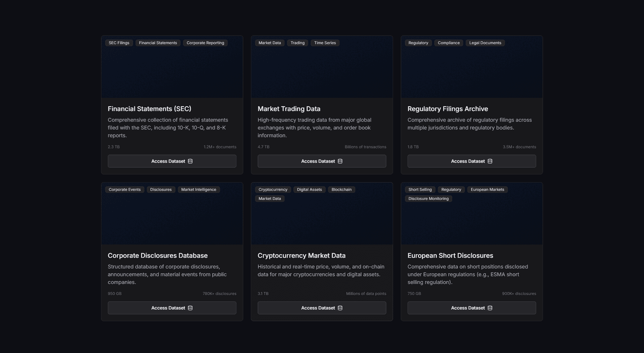
Task: Click Regulatory tag on European Short Disclosures card
Action: 451,189
